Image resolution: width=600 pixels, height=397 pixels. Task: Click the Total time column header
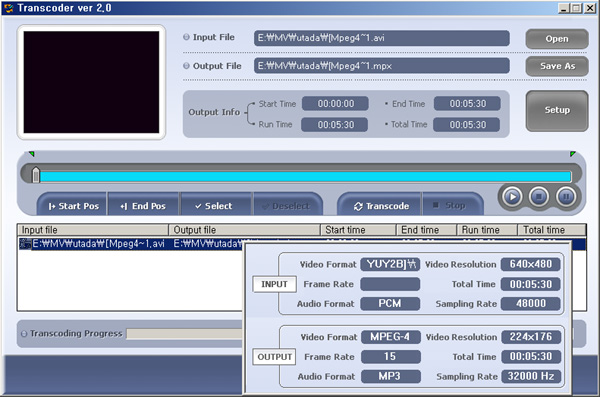point(552,230)
